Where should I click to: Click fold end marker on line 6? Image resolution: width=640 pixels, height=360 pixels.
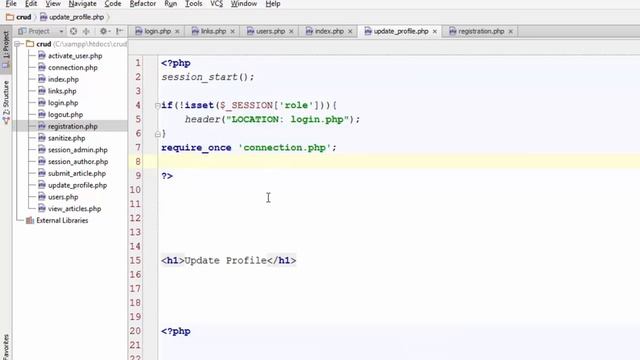(x=158, y=133)
